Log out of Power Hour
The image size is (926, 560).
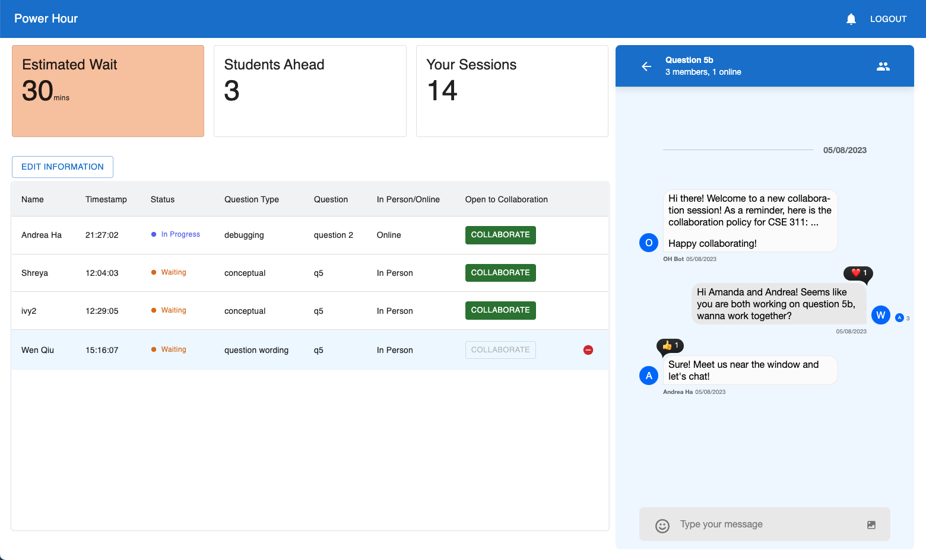888,19
